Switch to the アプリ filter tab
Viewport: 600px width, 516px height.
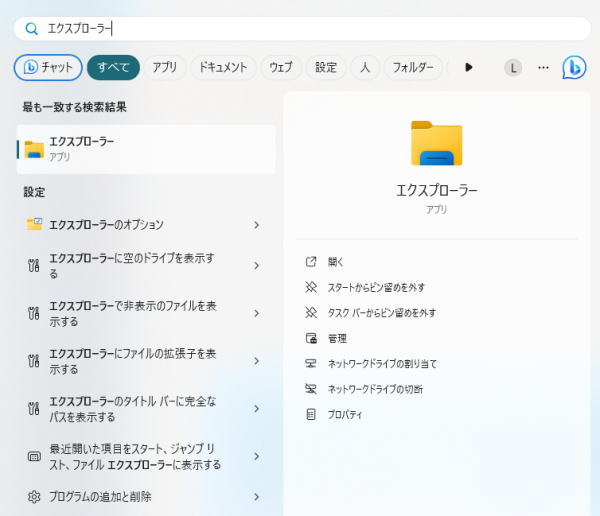[x=165, y=67]
